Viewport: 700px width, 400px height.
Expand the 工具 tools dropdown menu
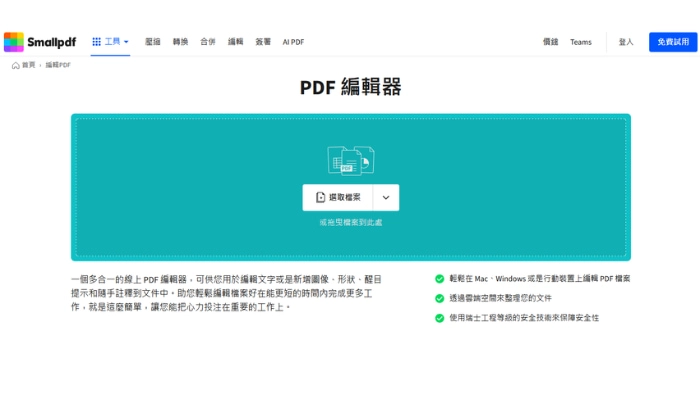pyautogui.click(x=111, y=42)
